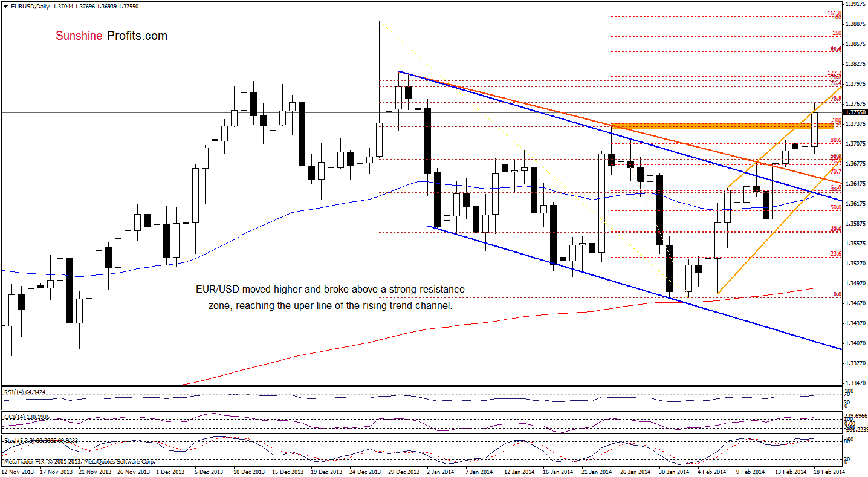Click the 23.6 Fibonacci level label
The height and width of the screenshot is (477, 868).
coord(836,254)
